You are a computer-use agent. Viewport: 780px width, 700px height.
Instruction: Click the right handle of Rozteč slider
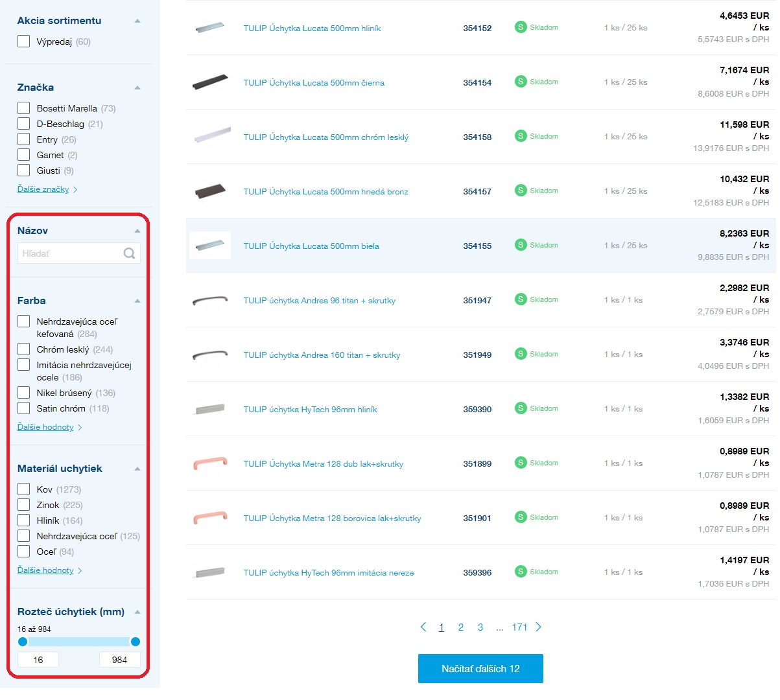[x=136, y=642]
